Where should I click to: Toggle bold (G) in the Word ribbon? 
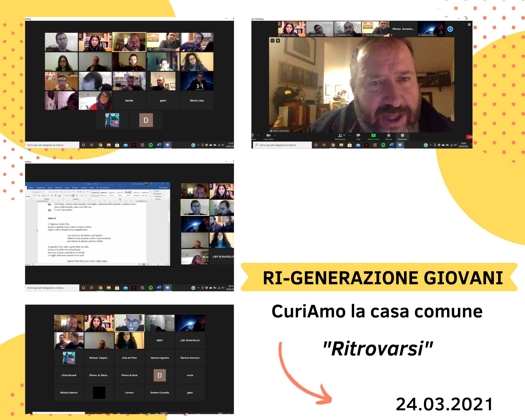point(34,196)
